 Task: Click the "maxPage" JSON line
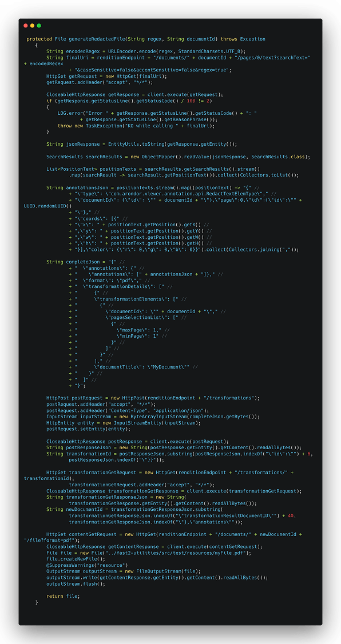(x=138, y=330)
